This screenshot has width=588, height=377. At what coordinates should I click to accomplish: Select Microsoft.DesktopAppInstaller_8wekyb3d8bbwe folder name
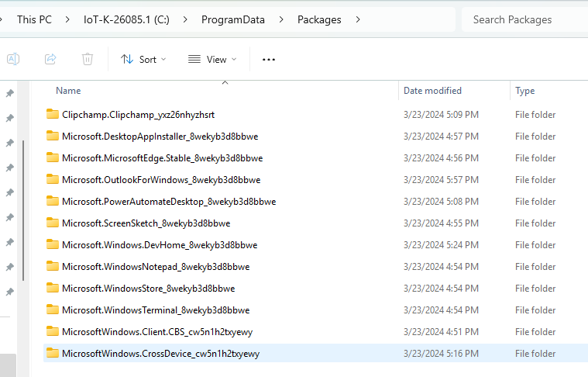point(160,137)
